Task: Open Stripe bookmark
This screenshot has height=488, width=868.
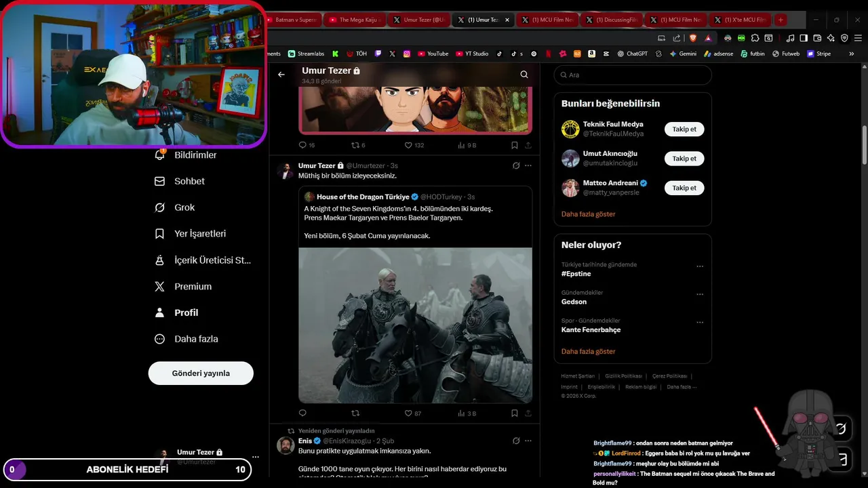Action: (818, 54)
